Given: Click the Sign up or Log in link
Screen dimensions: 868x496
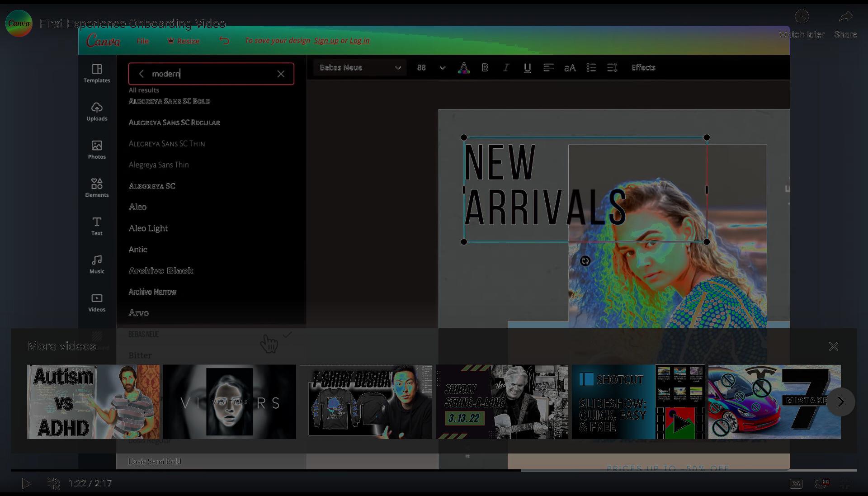Looking at the screenshot, I should [342, 40].
